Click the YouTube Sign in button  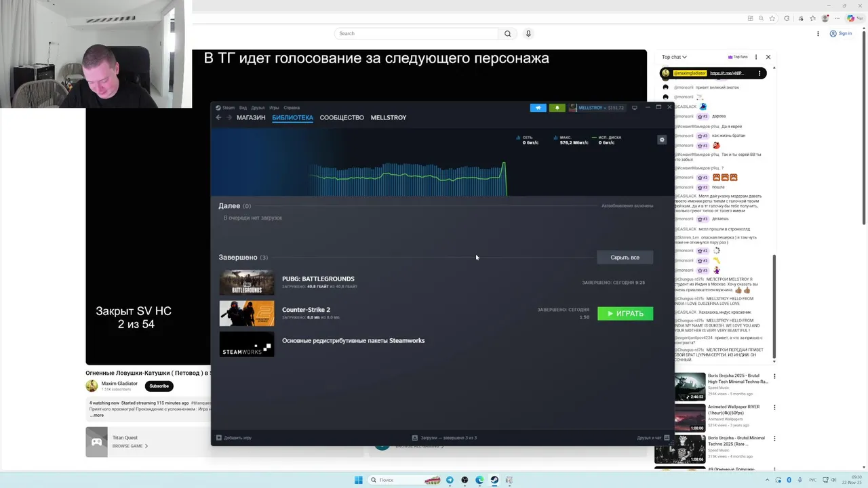841,33
